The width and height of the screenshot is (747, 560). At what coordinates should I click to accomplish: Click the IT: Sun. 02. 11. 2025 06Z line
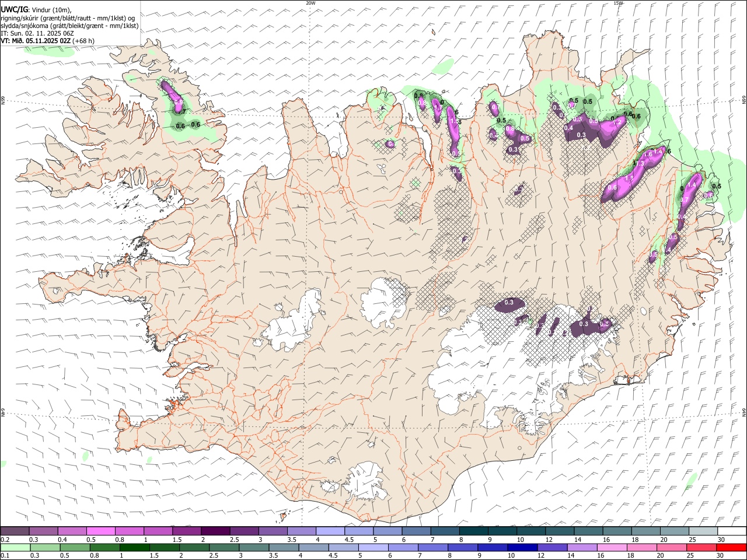[37, 33]
